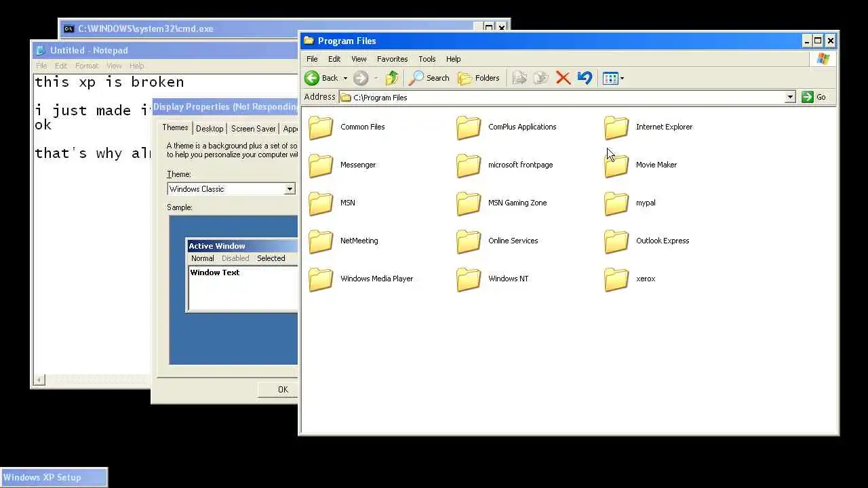Open the File menu in Notepad

(41, 66)
